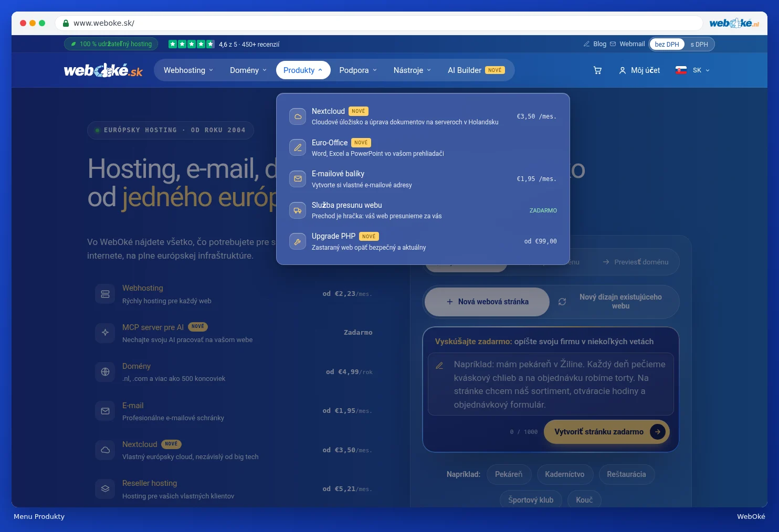Open the SK language dropdown

[693, 70]
